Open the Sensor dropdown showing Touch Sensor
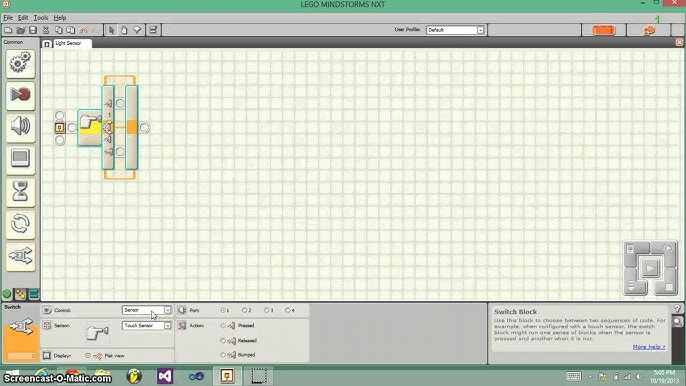 point(147,326)
